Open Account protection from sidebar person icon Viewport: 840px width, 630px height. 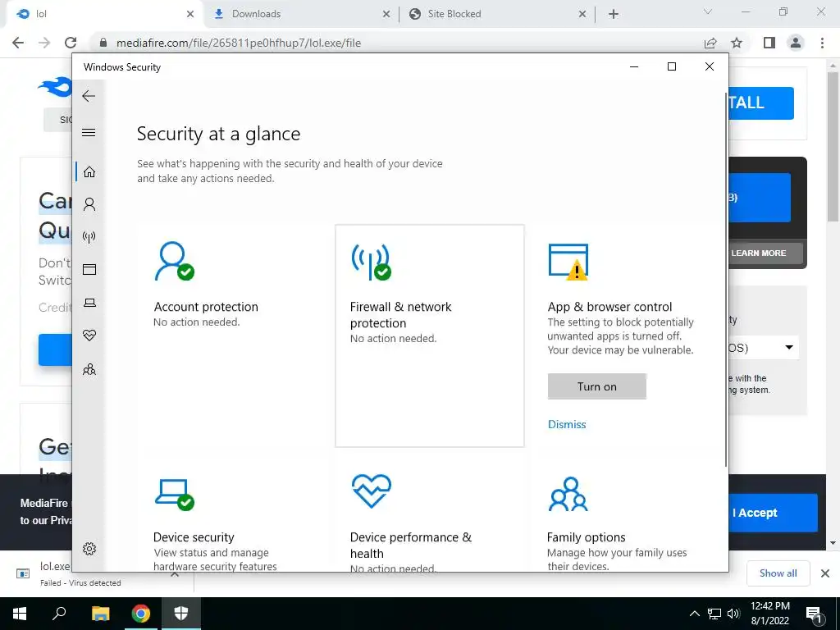click(x=89, y=204)
